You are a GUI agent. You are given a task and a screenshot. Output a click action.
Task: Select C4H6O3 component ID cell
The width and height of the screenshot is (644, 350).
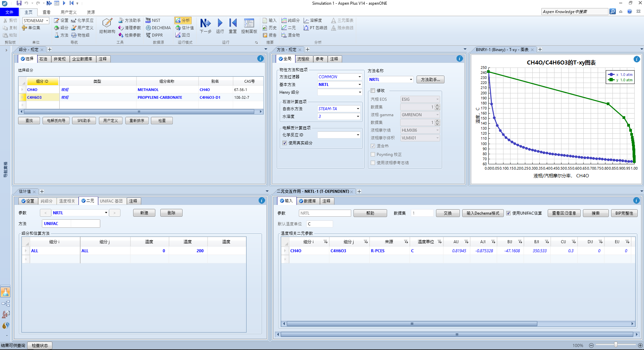coord(42,97)
